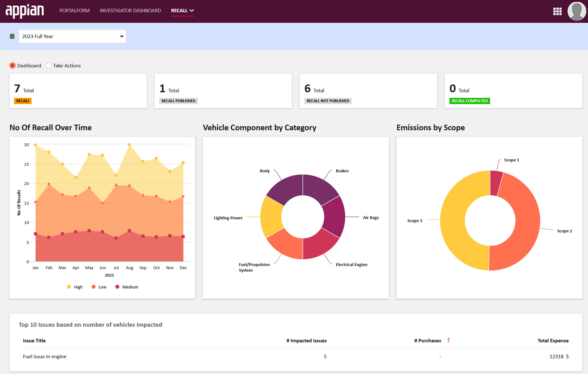Click the Vehicle Component by Category heading
This screenshot has height=374, width=588.
tap(259, 127)
